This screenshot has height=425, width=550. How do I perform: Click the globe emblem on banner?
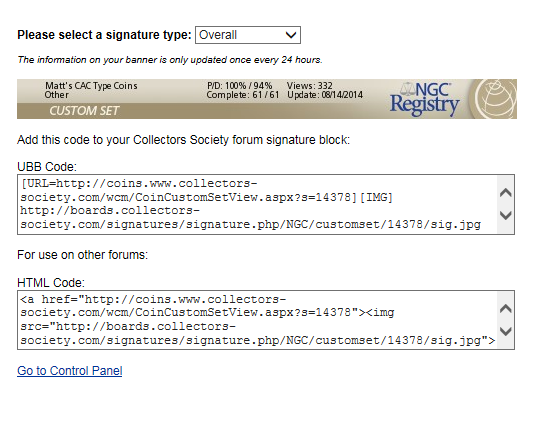[495, 99]
